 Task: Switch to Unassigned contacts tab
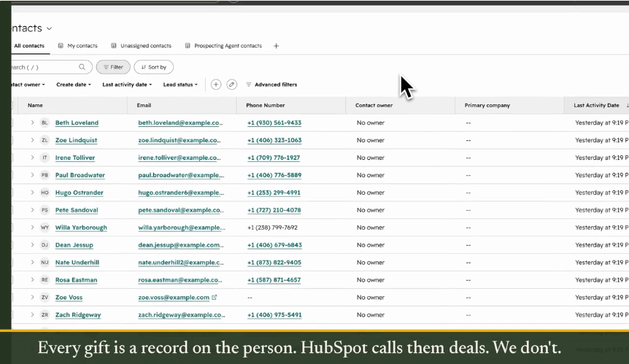click(x=142, y=46)
